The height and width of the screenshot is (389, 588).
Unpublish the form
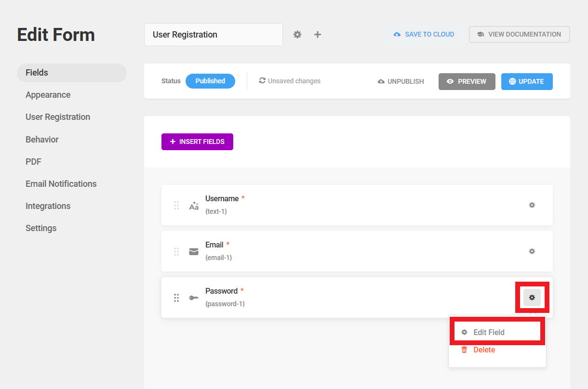[401, 81]
